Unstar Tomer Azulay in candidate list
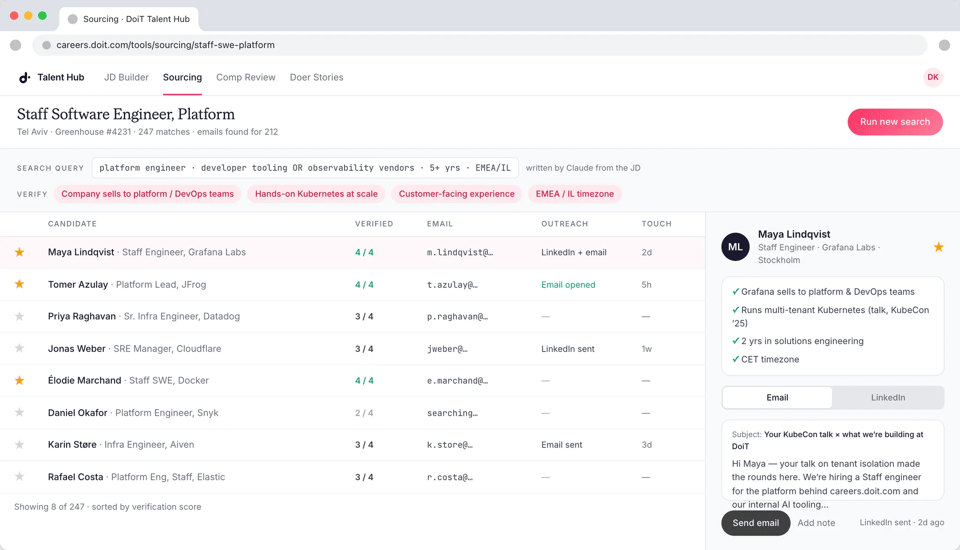The height and width of the screenshot is (550, 960). pos(20,284)
